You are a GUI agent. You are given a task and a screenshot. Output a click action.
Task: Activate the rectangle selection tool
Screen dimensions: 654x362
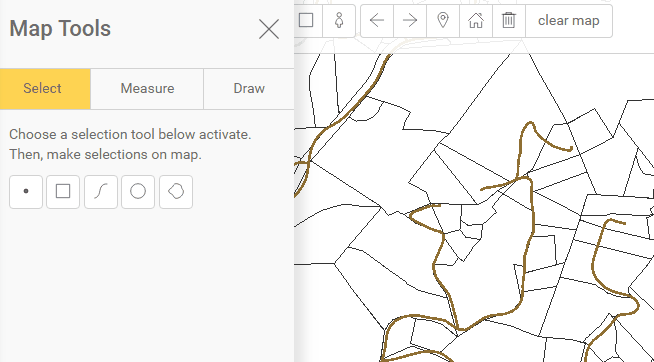63,192
